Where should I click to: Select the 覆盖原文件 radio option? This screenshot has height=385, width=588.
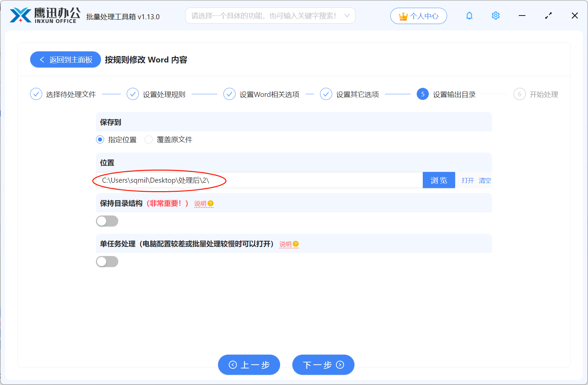(149, 139)
